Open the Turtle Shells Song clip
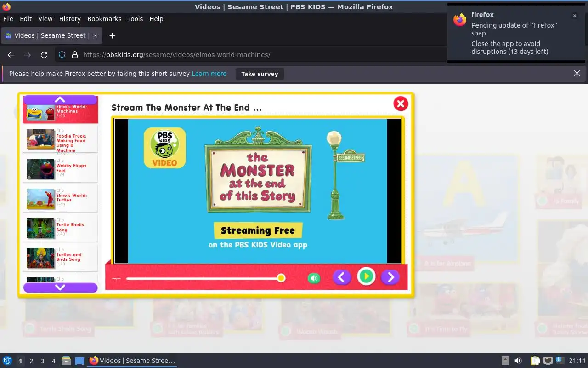The width and height of the screenshot is (588, 368). (x=60, y=228)
